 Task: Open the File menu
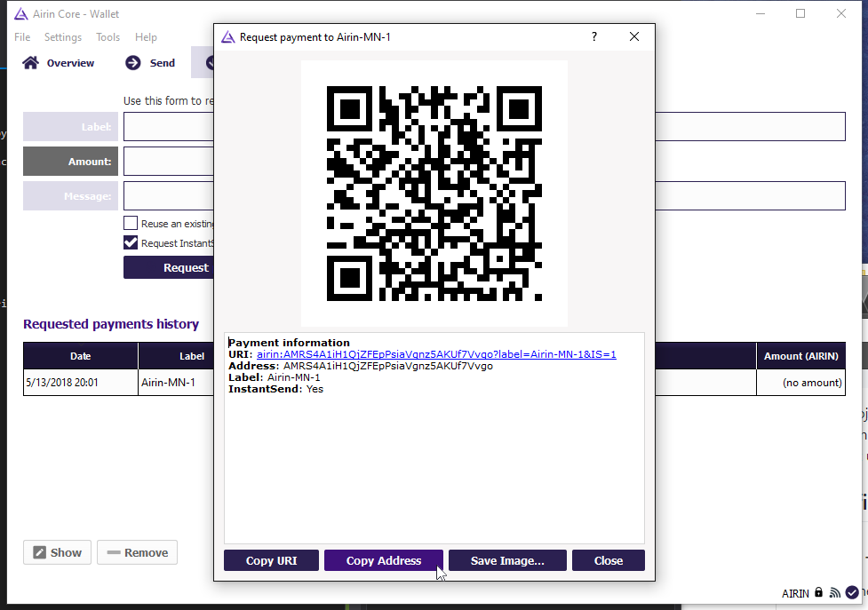[x=22, y=37]
